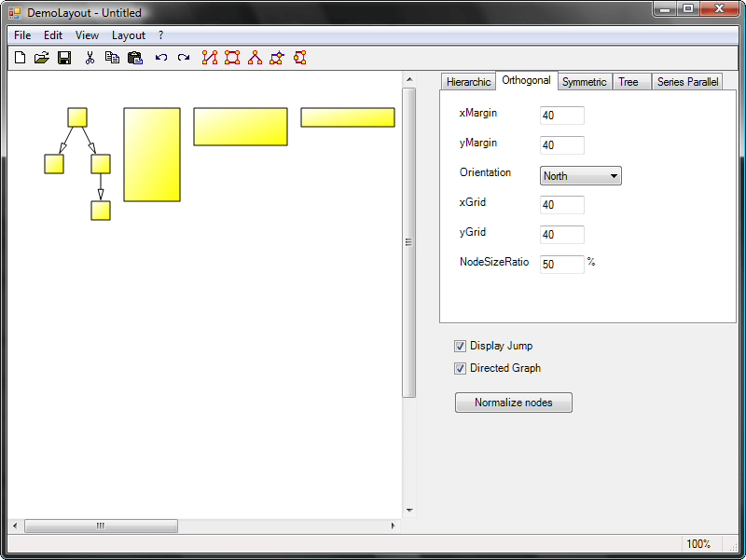Open the Layout menu

[128, 35]
